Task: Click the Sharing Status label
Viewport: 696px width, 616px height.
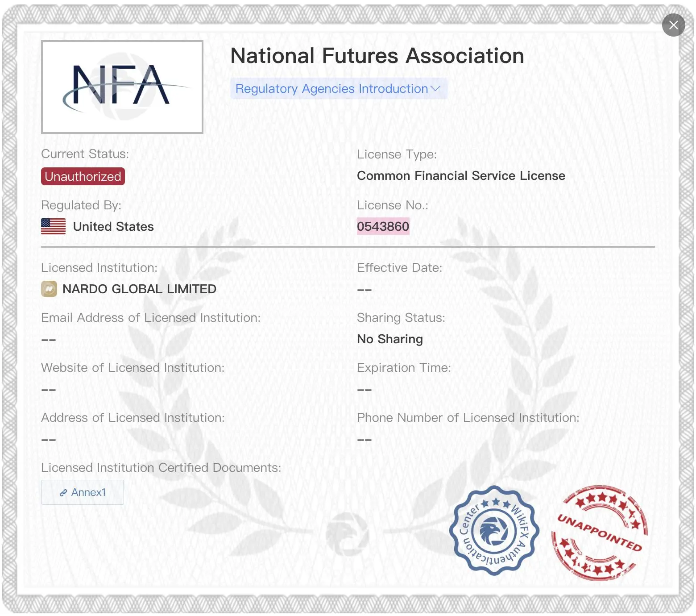Action: point(401,318)
